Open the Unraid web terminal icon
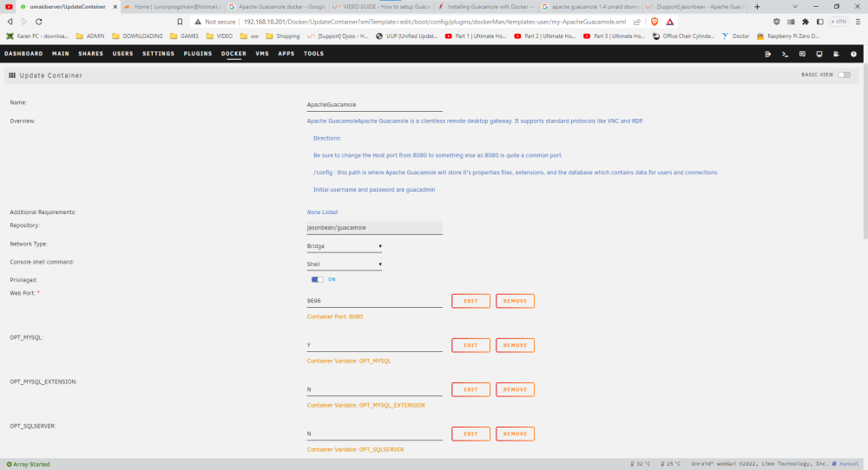The width and height of the screenshot is (868, 470). 785,54
